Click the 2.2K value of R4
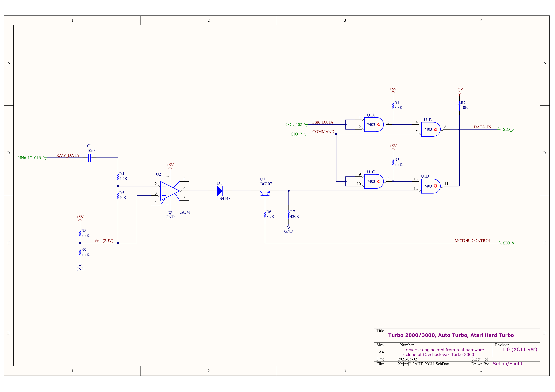 tap(123, 179)
